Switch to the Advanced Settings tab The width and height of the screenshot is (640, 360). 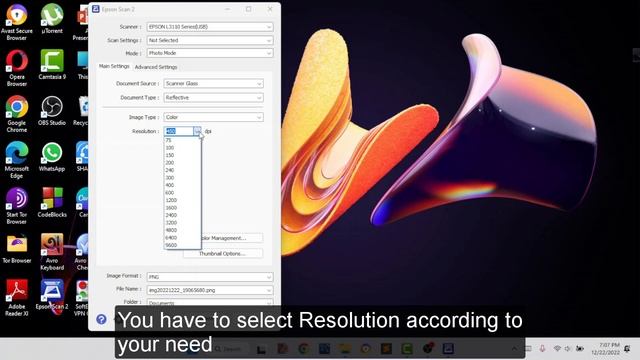156,67
